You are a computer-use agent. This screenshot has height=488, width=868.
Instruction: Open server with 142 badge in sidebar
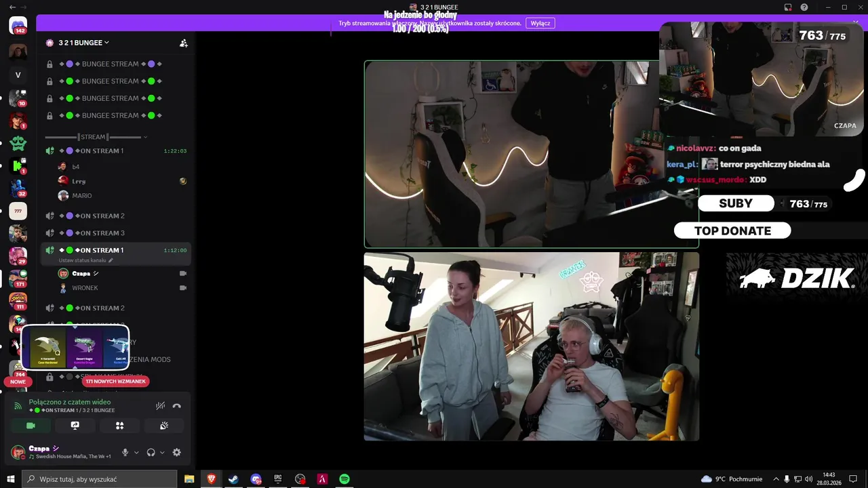pyautogui.click(x=18, y=26)
